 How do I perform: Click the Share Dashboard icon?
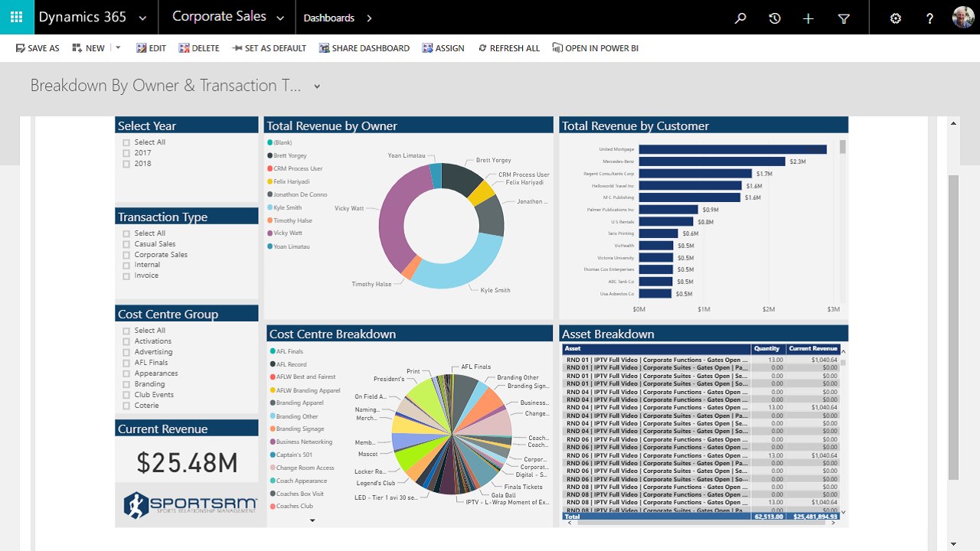pos(325,48)
